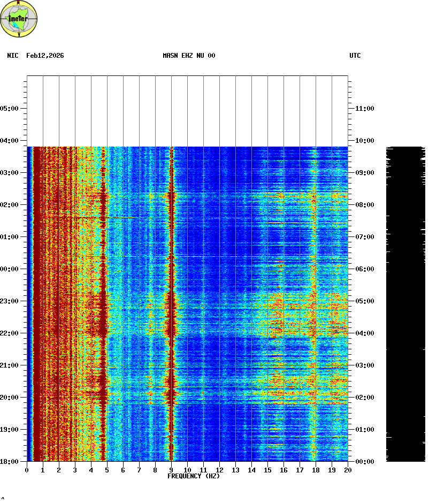Click the 11:00 UTC time label
Viewport: 429px width, 504px height.
pos(364,108)
